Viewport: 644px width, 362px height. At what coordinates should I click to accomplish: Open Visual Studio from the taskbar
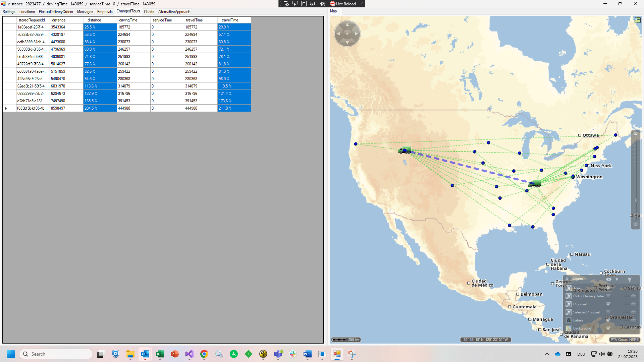click(189, 354)
